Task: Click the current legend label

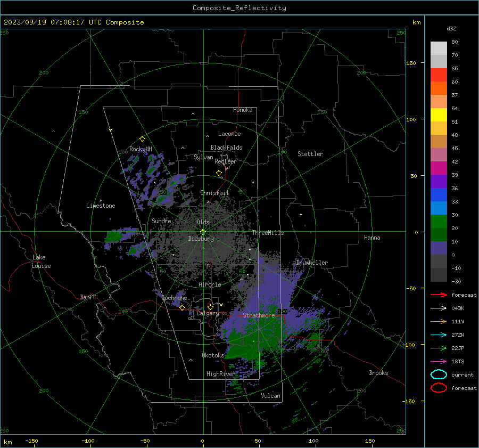Action: 463,375
